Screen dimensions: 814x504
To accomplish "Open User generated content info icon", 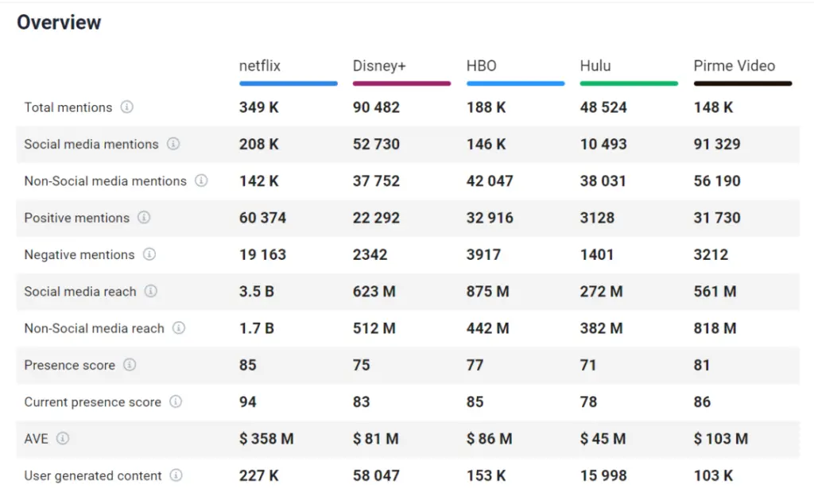I will pos(176,475).
